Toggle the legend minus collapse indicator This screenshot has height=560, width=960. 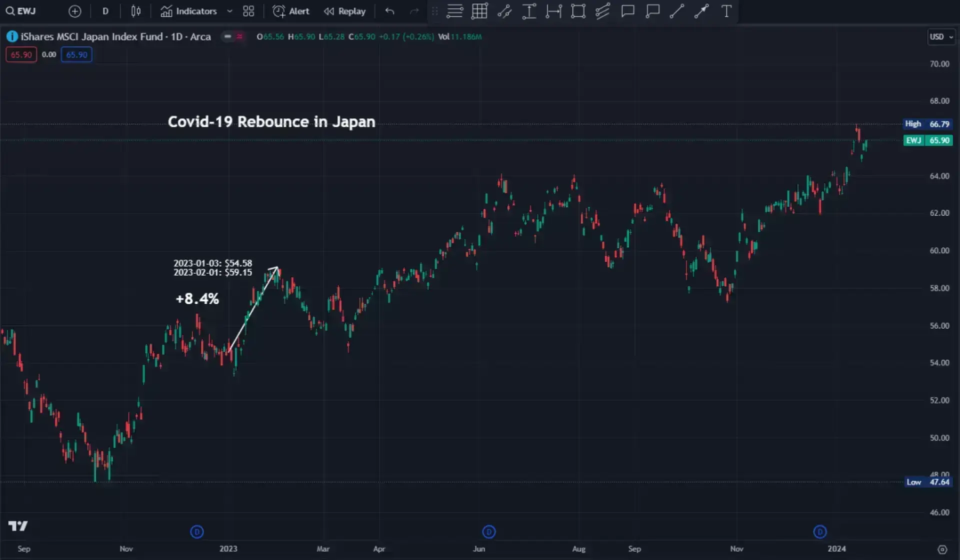point(227,36)
